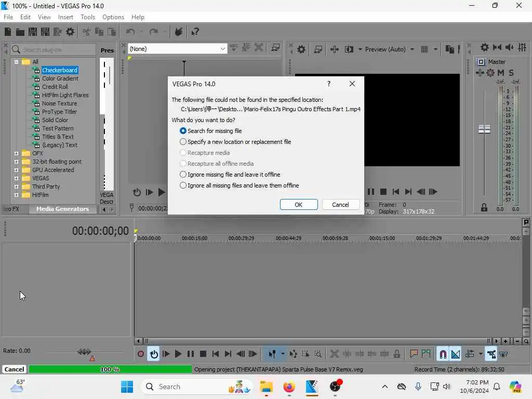The height and width of the screenshot is (399, 532).
Task: Select Titles & Text generator
Action: pyautogui.click(x=58, y=137)
